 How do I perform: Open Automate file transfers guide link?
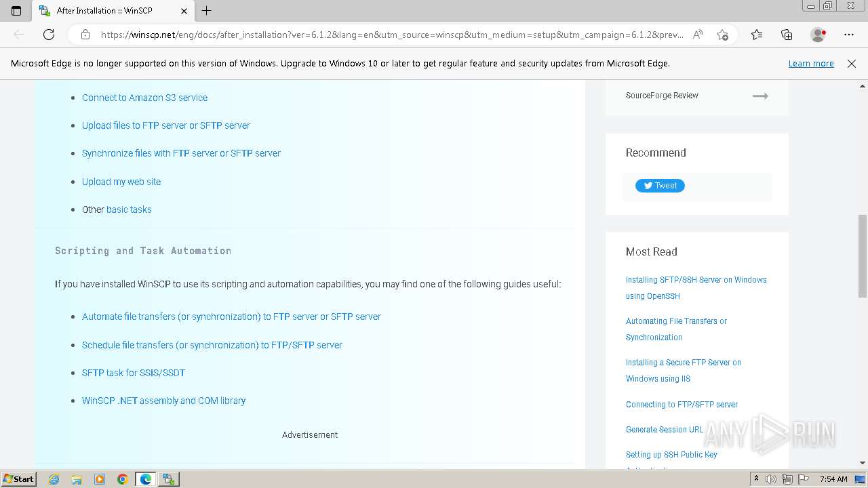[231, 317]
